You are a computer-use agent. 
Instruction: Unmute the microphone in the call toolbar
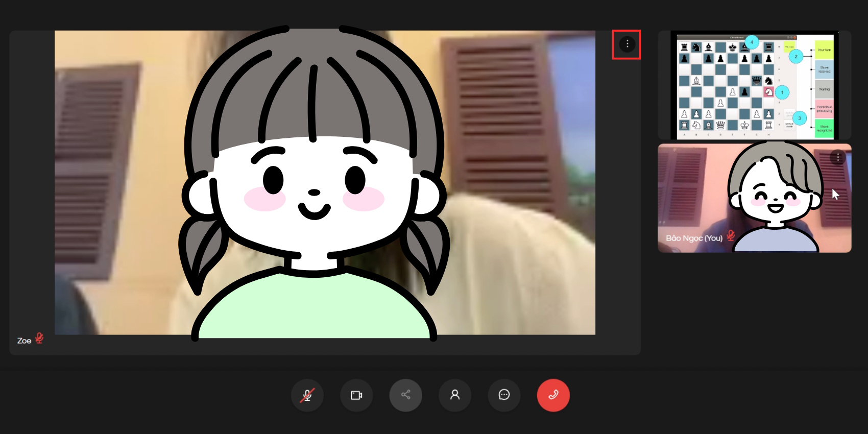pyautogui.click(x=307, y=395)
